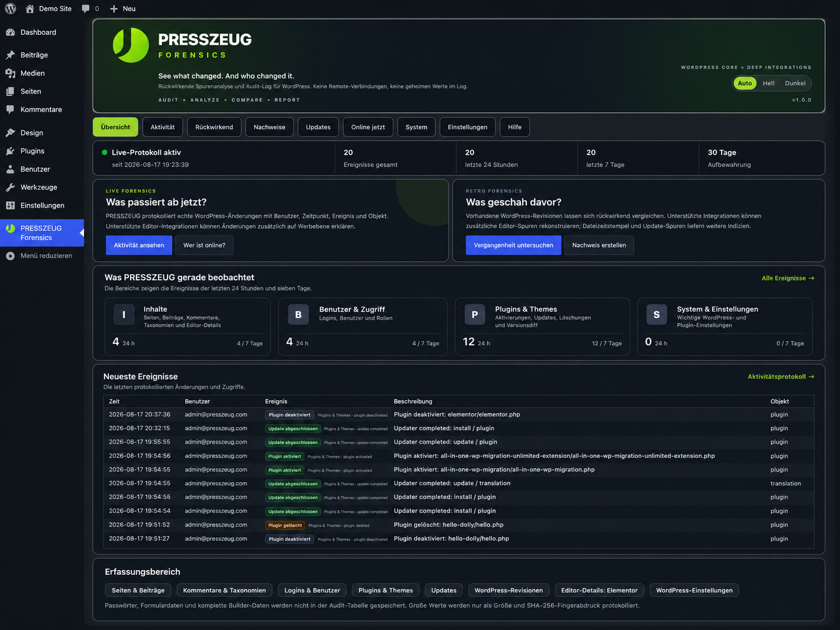Screen dimensions: 840x630
Task: Follow the Aktivitätsprotokoll link
Action: [781, 377]
